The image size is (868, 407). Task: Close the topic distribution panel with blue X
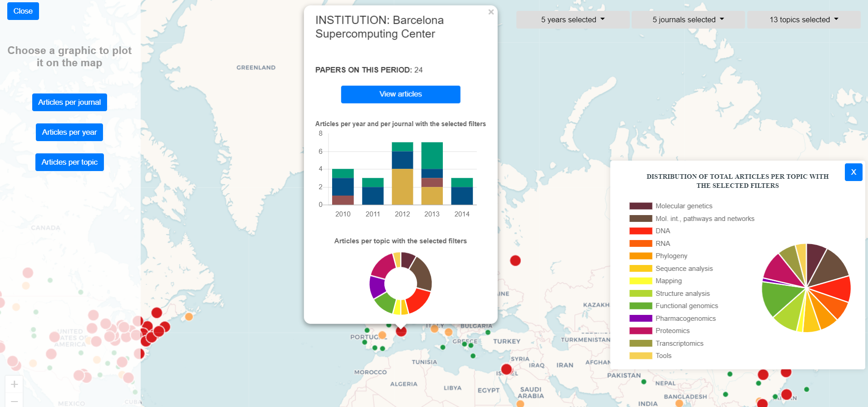click(853, 172)
